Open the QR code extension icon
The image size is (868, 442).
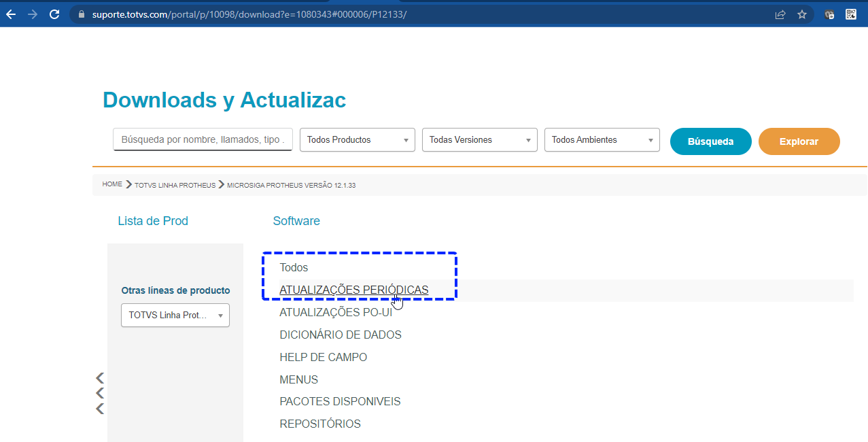pos(851,14)
